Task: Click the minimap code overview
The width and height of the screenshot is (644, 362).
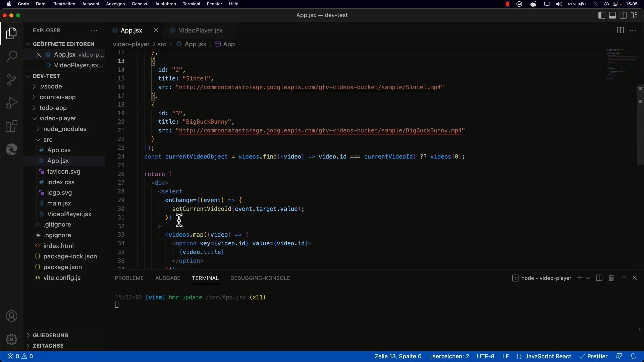Action: (x=621, y=64)
